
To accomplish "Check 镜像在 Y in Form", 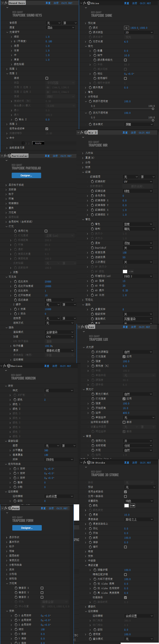I will pos(42,593).
